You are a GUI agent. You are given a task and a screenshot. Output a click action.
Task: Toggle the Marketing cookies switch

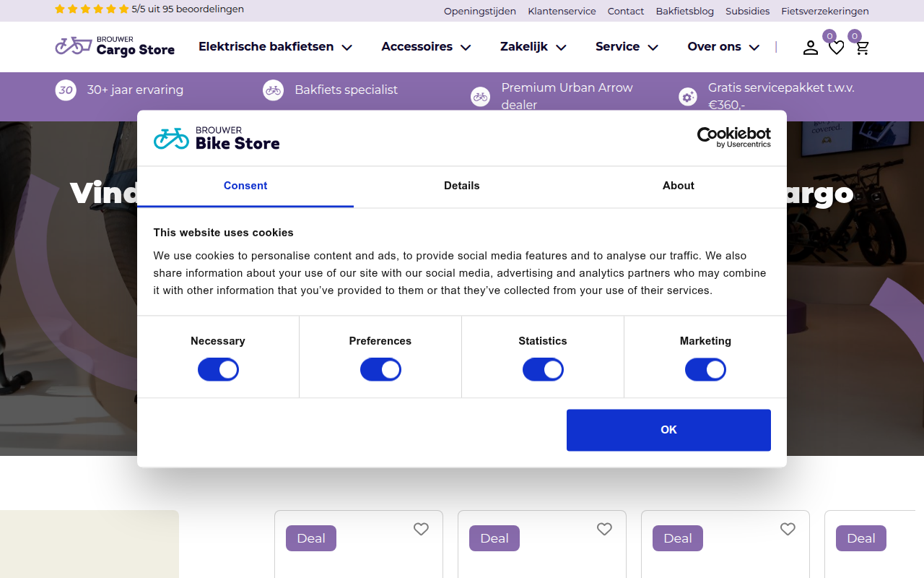pyautogui.click(x=705, y=370)
